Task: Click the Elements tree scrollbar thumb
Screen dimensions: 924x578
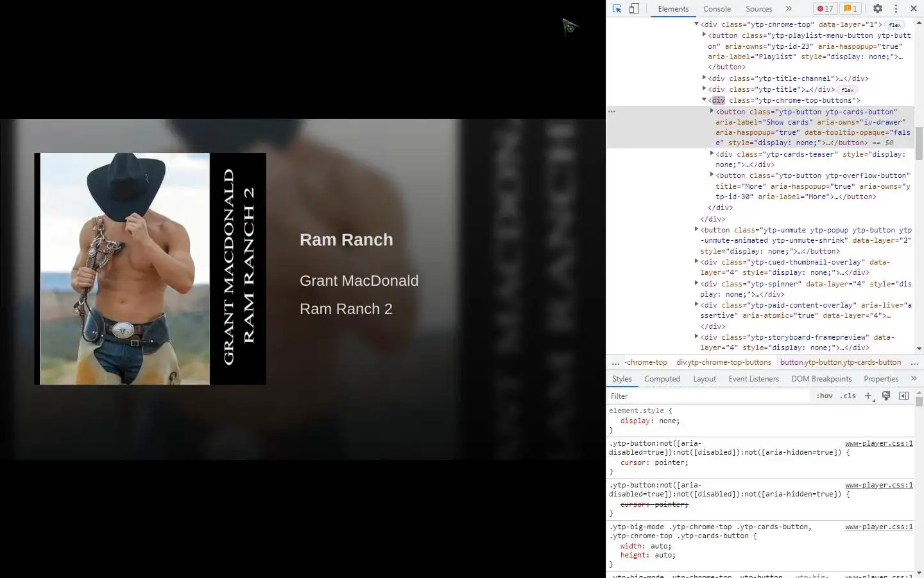Action: pyautogui.click(x=919, y=144)
